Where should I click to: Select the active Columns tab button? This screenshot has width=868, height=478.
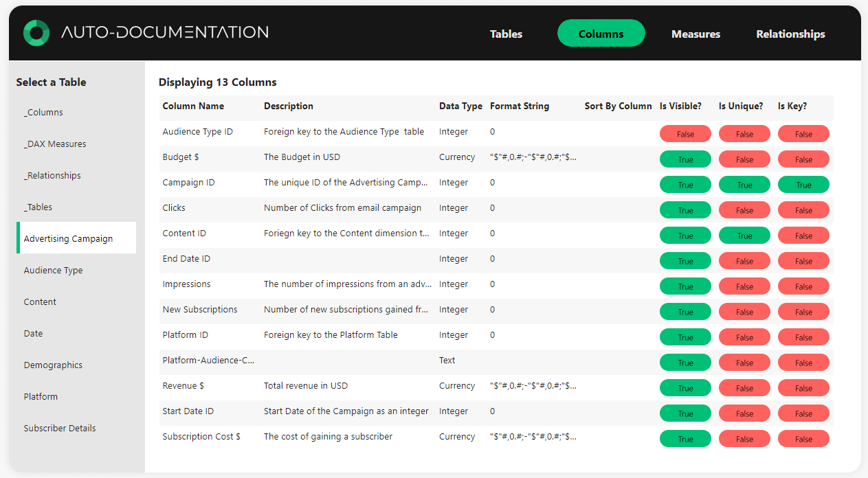pos(601,34)
